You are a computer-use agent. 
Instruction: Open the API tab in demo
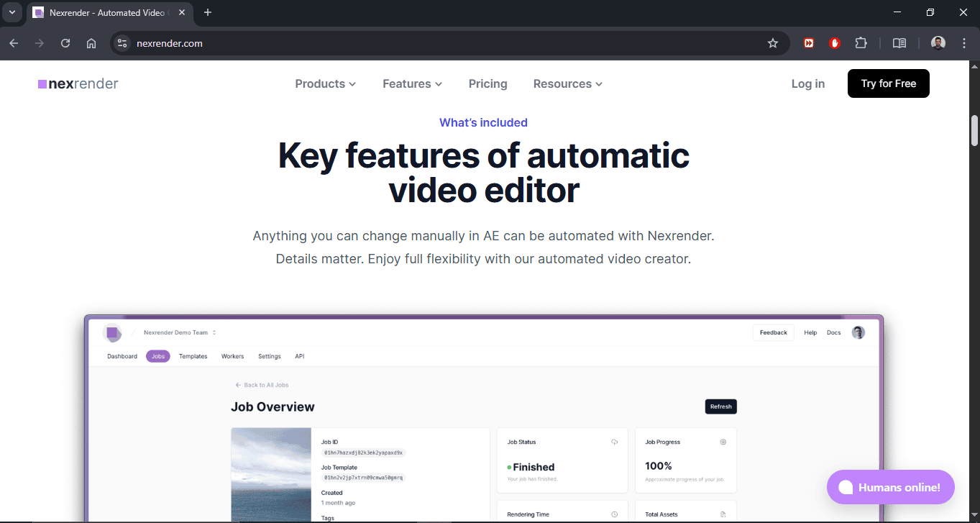pos(300,356)
